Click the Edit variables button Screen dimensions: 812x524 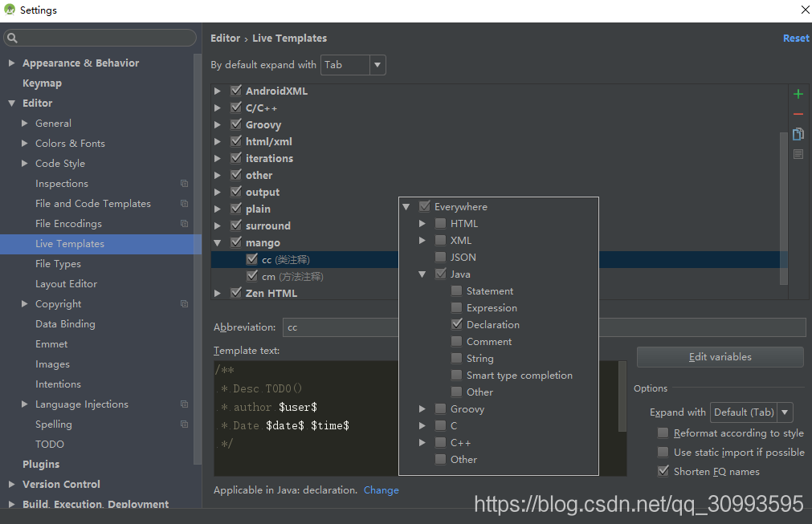click(720, 357)
